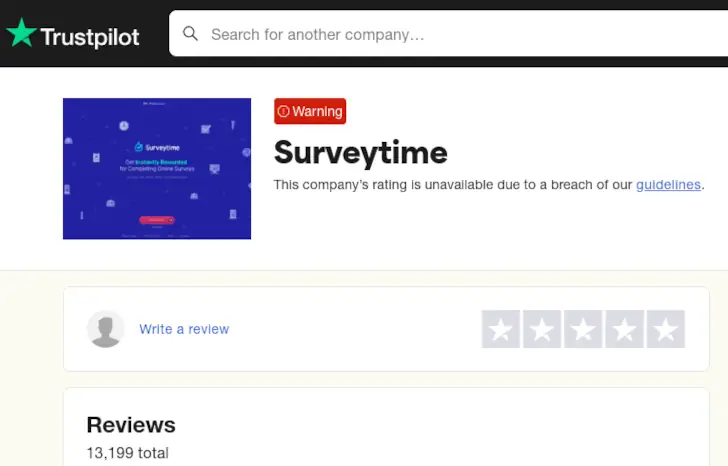Screen dimensions: 728x466
Task: Click the 'Write a review' link
Action: tap(184, 329)
